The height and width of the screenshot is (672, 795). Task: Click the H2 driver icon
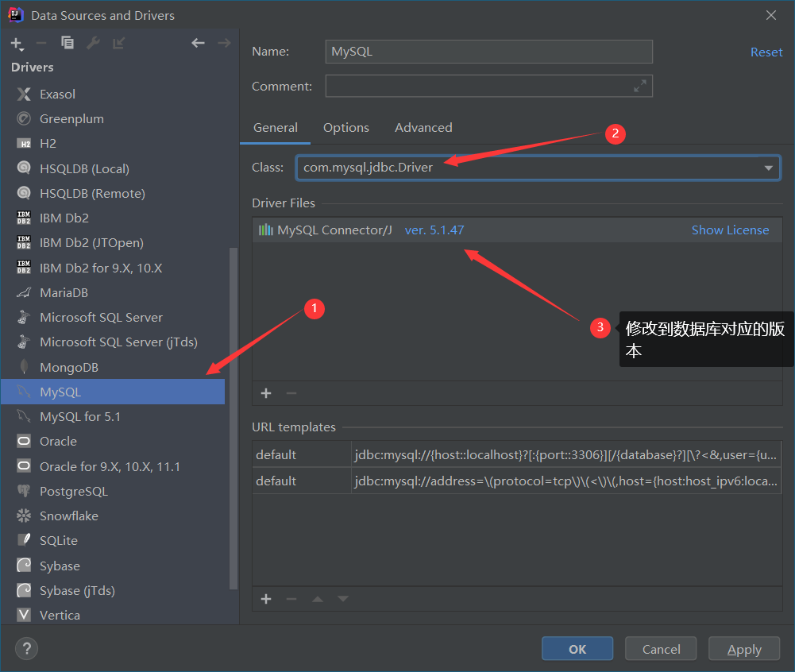point(24,144)
